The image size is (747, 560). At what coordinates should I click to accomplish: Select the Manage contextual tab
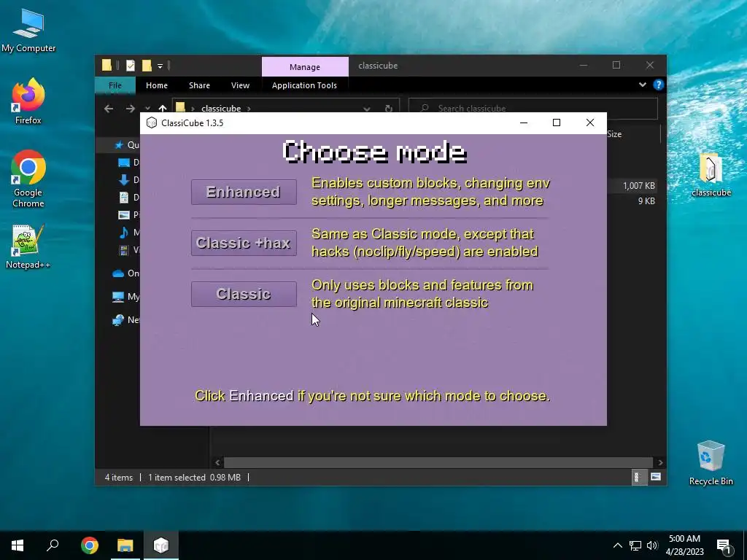[x=305, y=67]
